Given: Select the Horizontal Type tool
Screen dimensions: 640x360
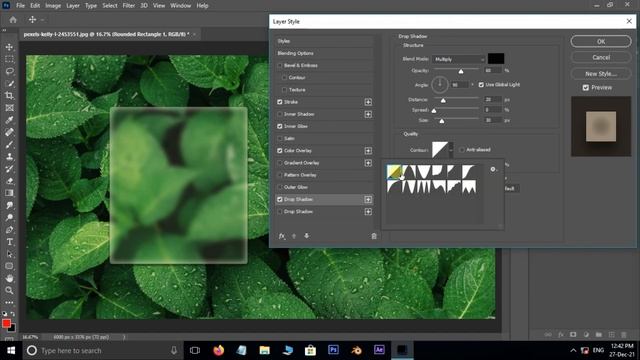Looking at the screenshot, I should click(x=9, y=242).
